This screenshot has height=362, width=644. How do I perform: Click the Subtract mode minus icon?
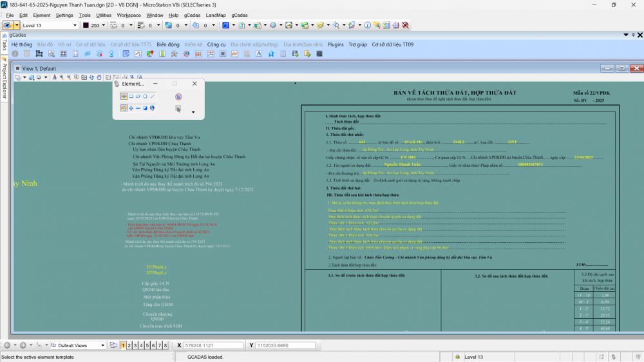pyautogui.click(x=138, y=108)
